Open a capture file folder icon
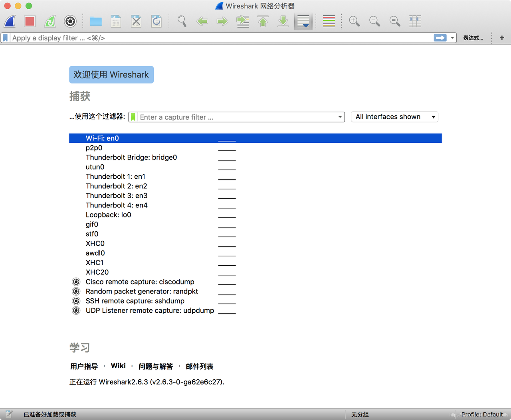This screenshot has width=511, height=420. pos(96,21)
